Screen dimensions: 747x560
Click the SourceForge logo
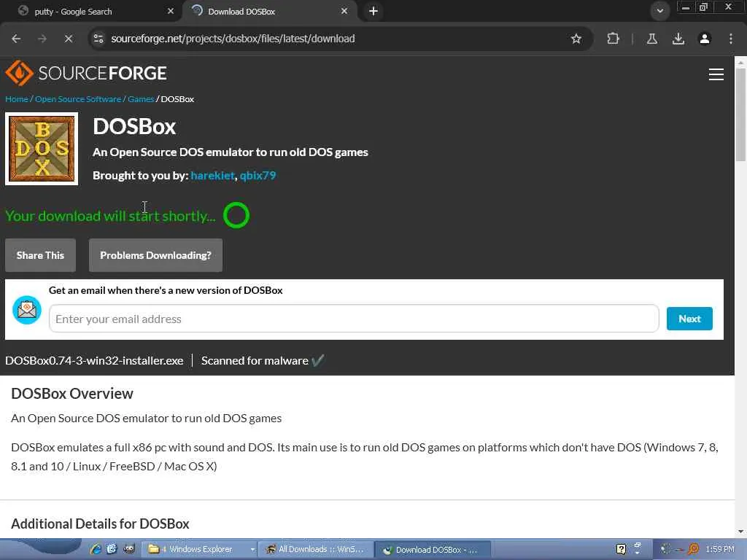coord(86,73)
